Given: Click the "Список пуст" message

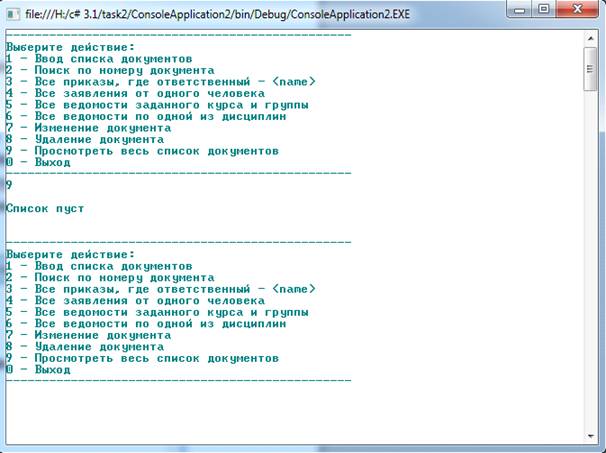Looking at the screenshot, I should click(x=45, y=209).
